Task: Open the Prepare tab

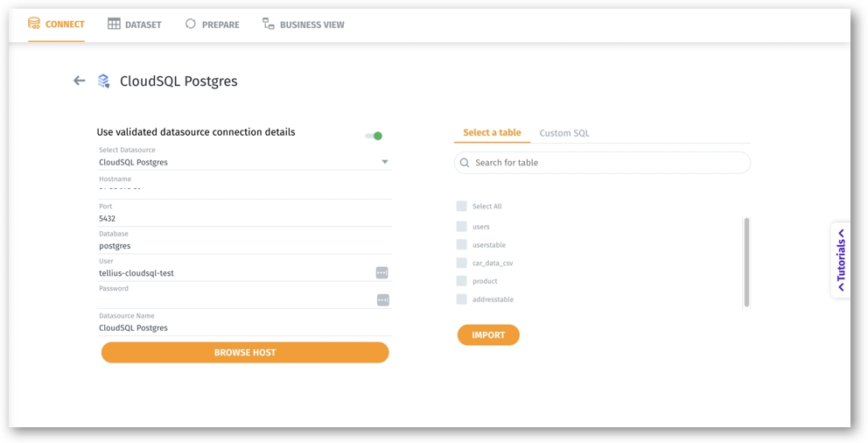Action: pyautogui.click(x=212, y=25)
